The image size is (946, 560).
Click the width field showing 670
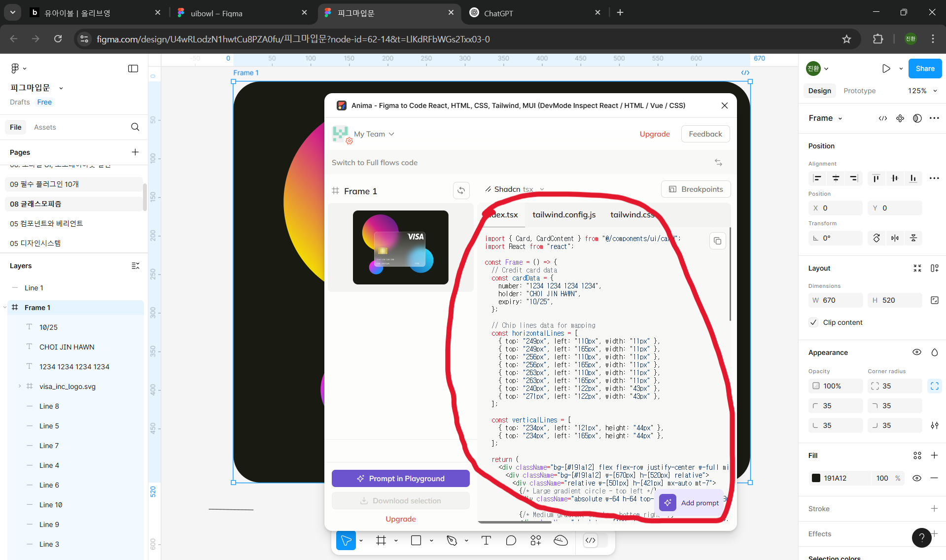pos(836,300)
